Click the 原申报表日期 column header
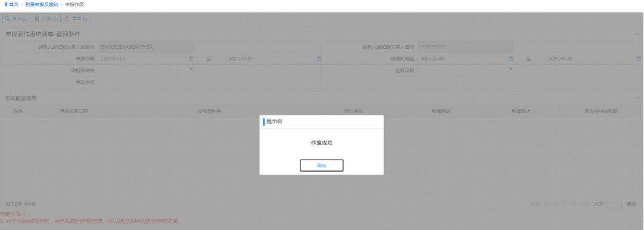 click(x=73, y=111)
